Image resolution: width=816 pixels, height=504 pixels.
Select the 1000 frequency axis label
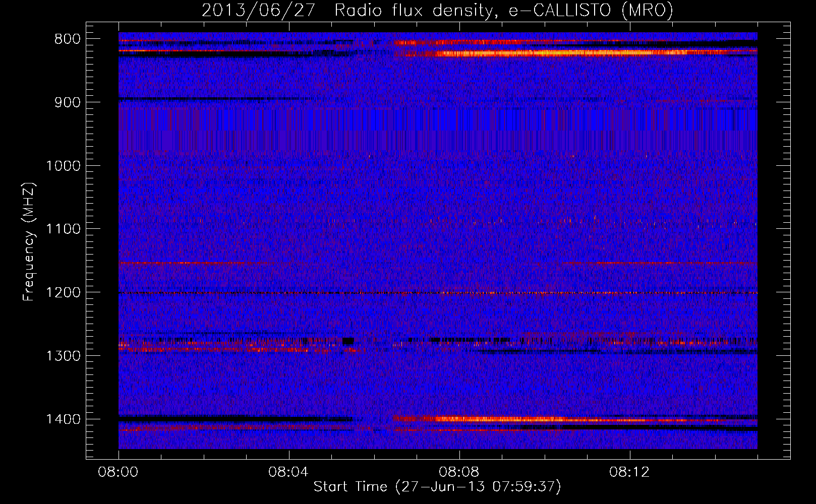click(x=63, y=166)
